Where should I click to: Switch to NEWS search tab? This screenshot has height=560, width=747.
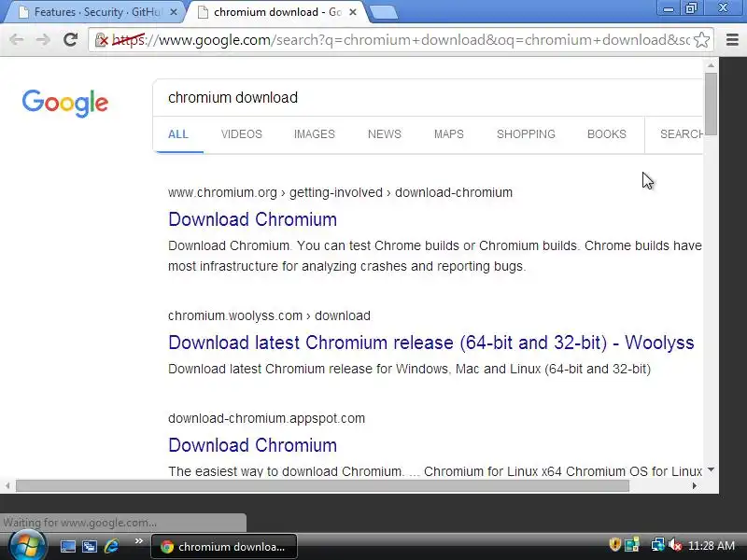385,134
